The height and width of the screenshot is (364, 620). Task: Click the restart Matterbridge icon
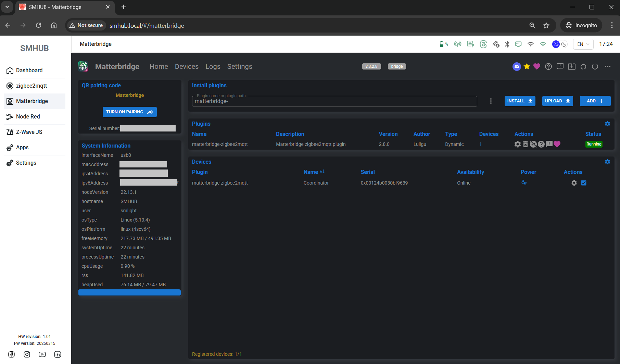[x=583, y=67]
